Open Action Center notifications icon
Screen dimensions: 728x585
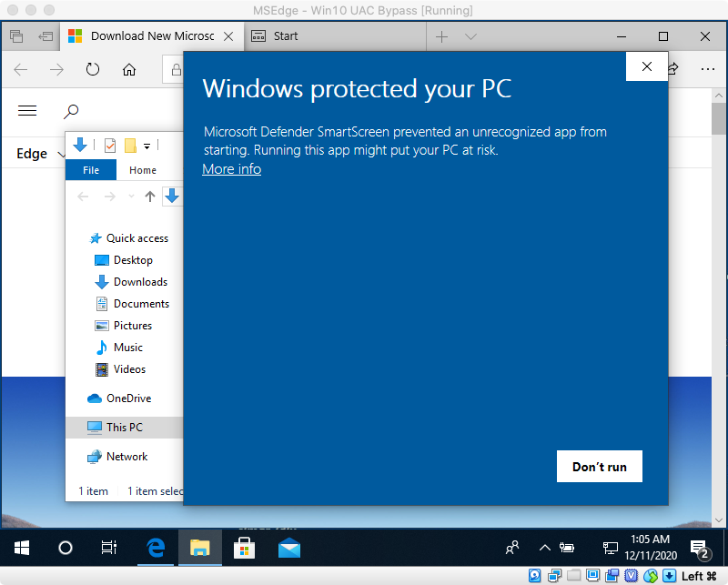(700, 549)
